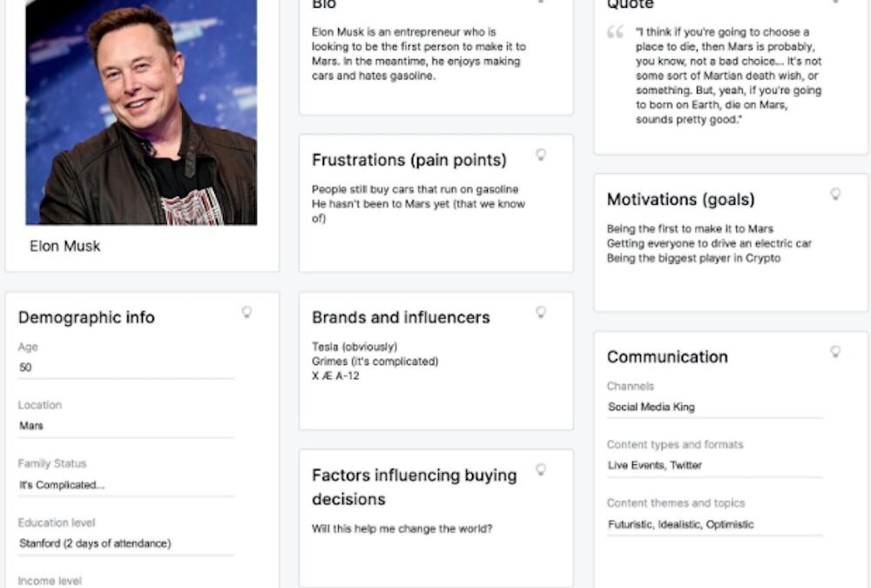The width and height of the screenshot is (871, 588).
Task: Click the persona name text under the photo
Action: tap(65, 247)
